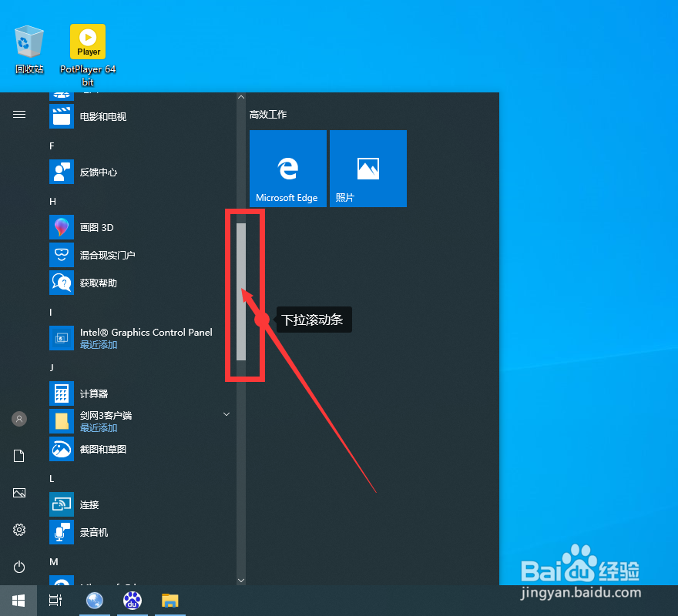Image resolution: width=678 pixels, height=616 pixels.
Task: Open 电影和电视 from the app list
Action: 103,116
